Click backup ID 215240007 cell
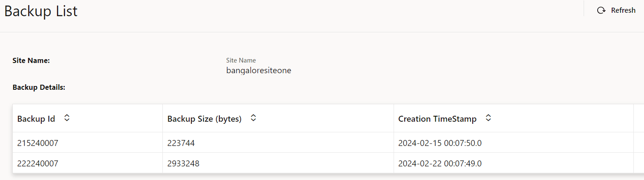This screenshot has height=180, width=644. [x=38, y=143]
